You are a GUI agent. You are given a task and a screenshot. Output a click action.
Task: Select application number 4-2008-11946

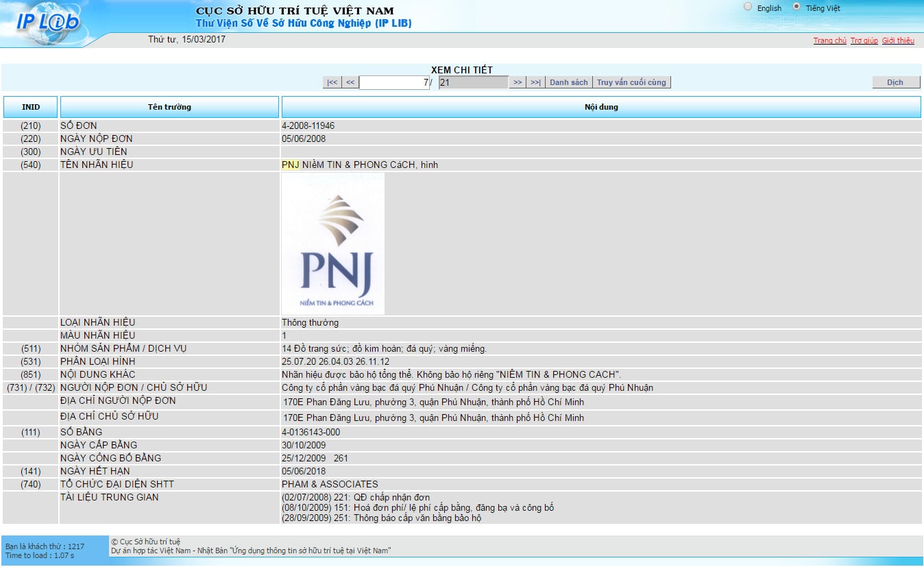coord(308,125)
